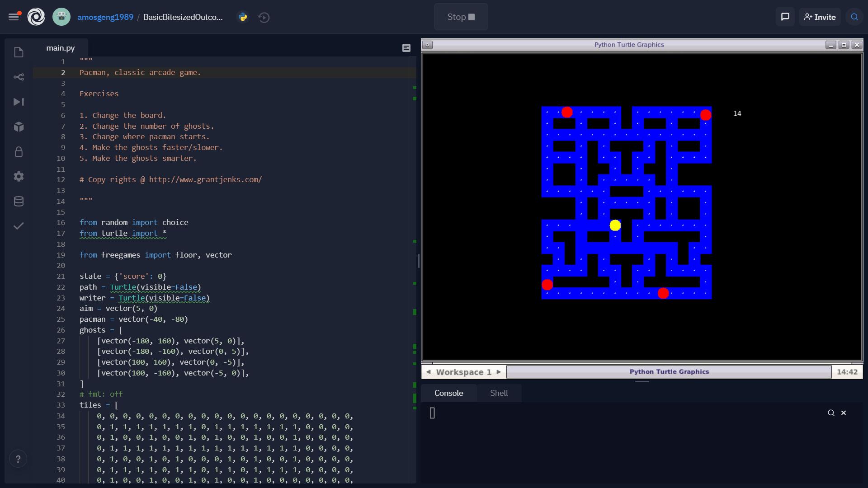Click line number 26 in the gutter
868x488 pixels.
(61, 330)
